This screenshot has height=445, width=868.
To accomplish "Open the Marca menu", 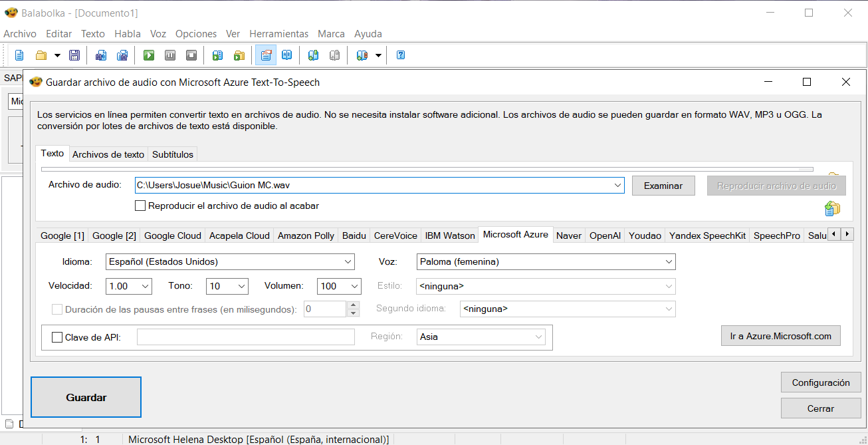I will 331,34.
